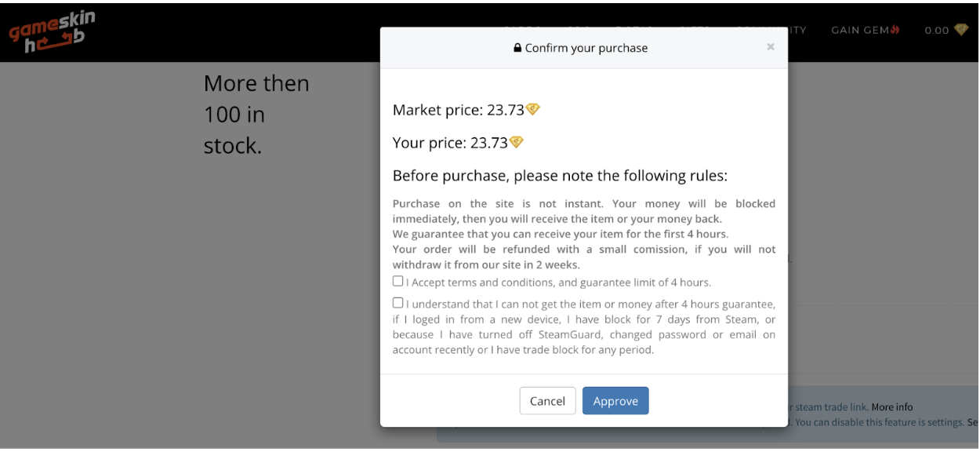Close the Confirm your purchase dialog with X
Screen dimensions: 980x452
tap(771, 47)
